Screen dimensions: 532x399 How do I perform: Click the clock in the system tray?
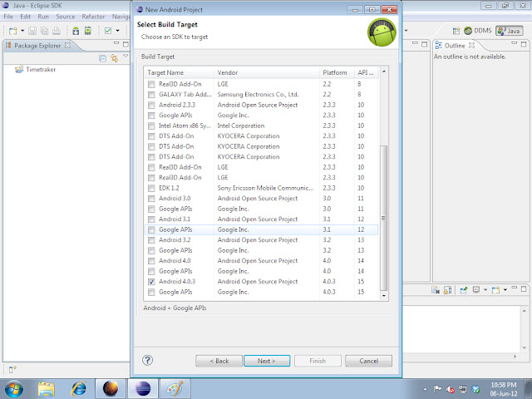504,389
